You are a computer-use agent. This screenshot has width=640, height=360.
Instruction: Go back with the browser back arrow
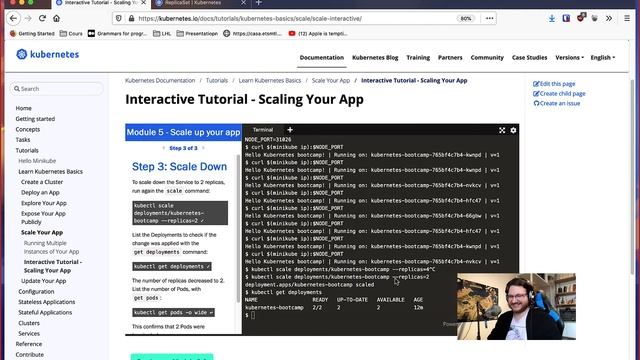13,18
